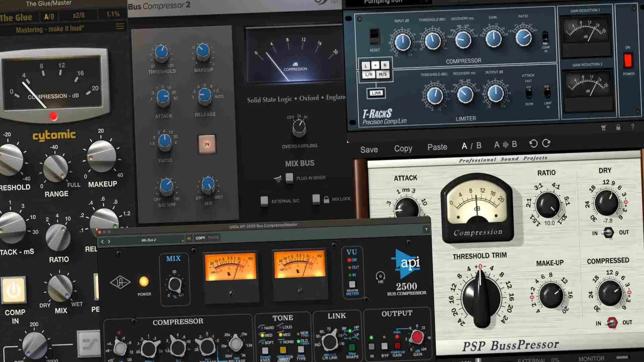
Task: Click the A/B compare button in The Glue
Action: (49, 16)
